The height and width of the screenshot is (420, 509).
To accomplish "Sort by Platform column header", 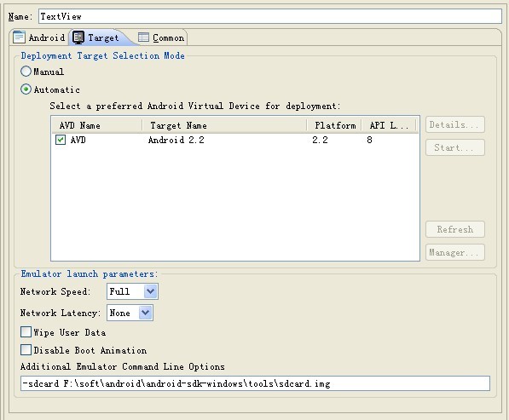I will tap(334, 125).
